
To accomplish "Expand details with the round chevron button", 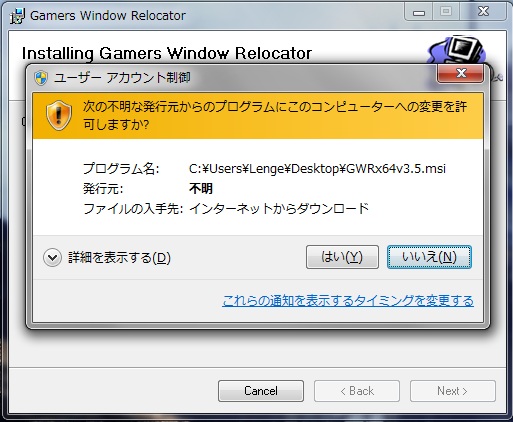I will tap(52, 258).
